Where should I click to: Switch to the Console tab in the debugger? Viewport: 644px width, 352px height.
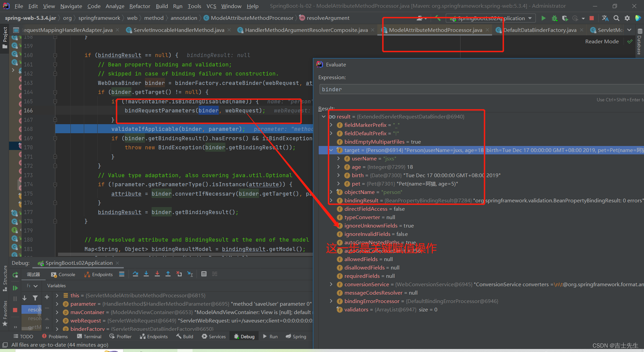point(63,274)
